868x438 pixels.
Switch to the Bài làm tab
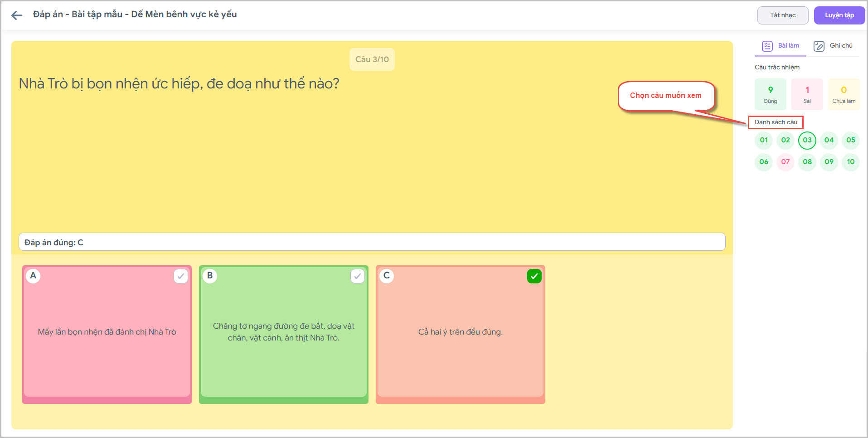pyautogui.click(x=788, y=46)
